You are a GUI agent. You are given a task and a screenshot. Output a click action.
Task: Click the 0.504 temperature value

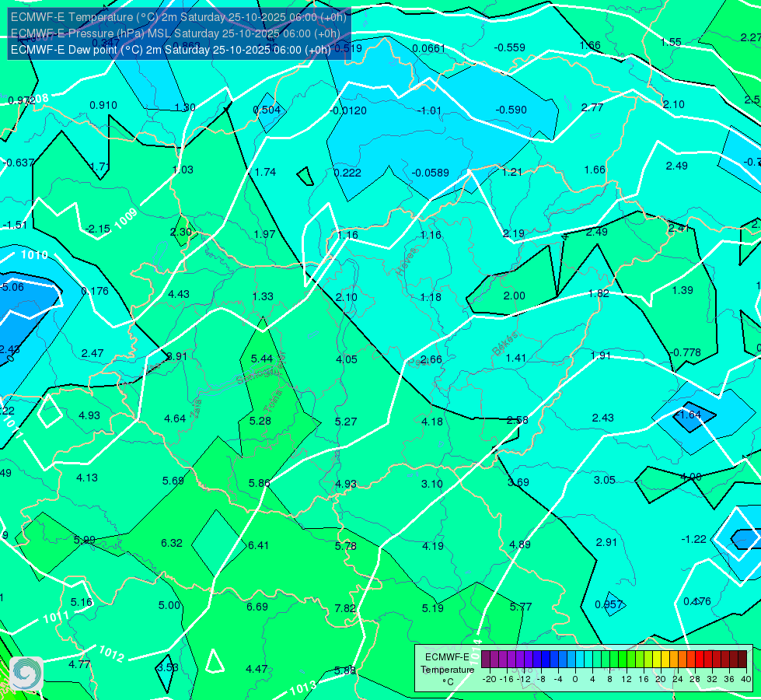[x=267, y=110]
